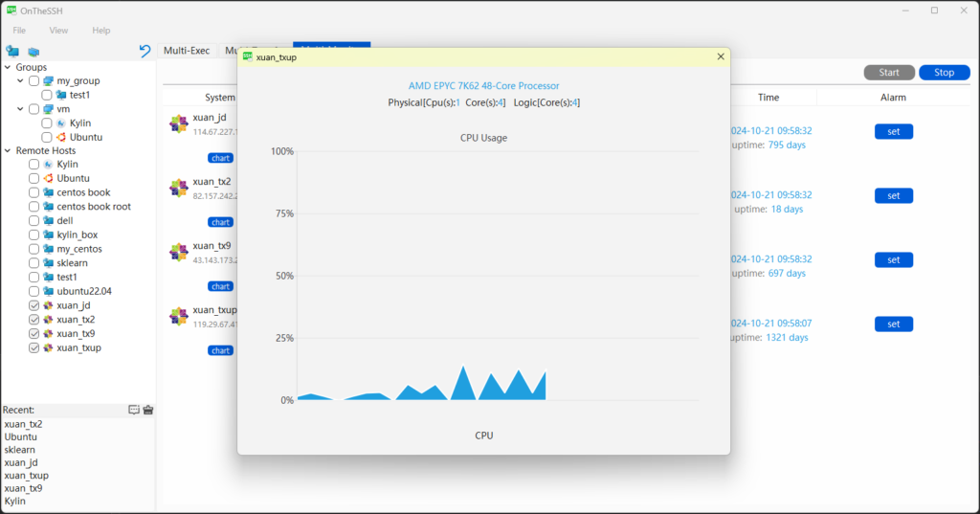
Task: Close the xuan_txup chart popup
Action: (721, 57)
